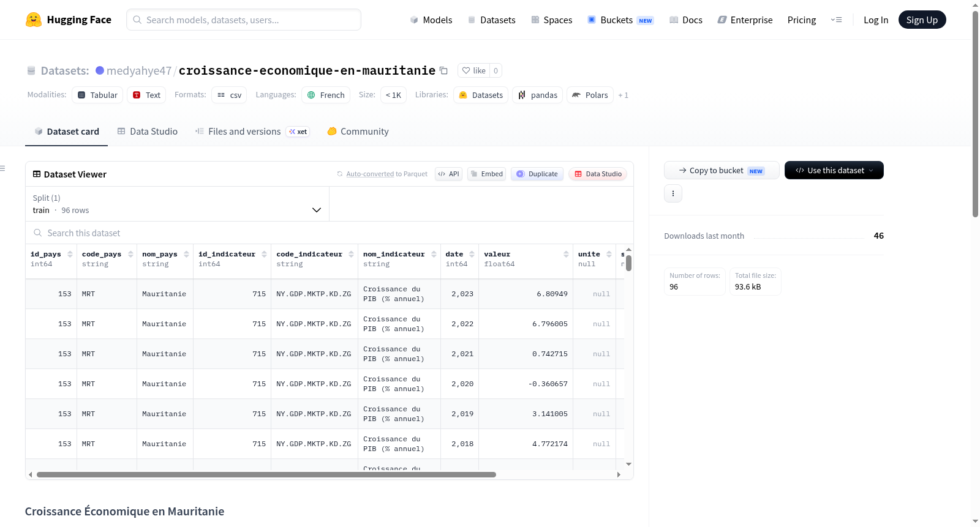This screenshot has width=980, height=527.
Task: Select the French language tag
Action: tap(326, 95)
